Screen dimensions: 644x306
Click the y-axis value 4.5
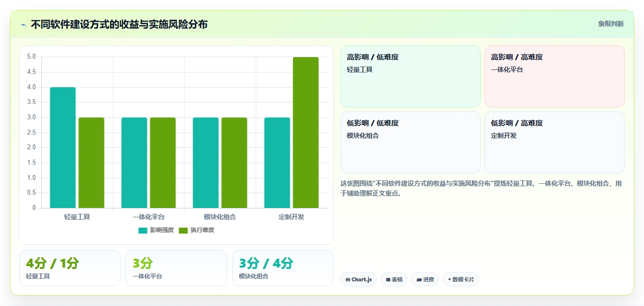31,72
